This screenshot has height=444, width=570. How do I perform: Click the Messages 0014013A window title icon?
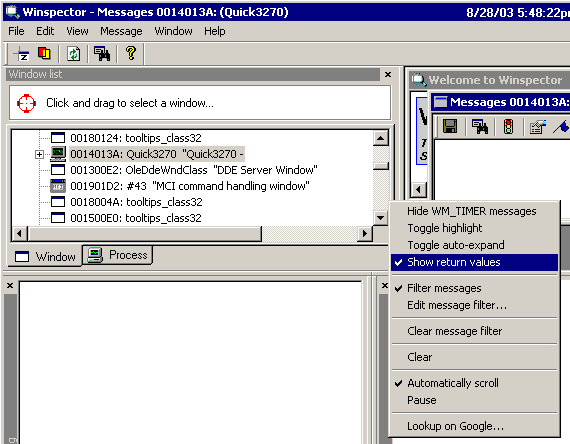pos(441,102)
